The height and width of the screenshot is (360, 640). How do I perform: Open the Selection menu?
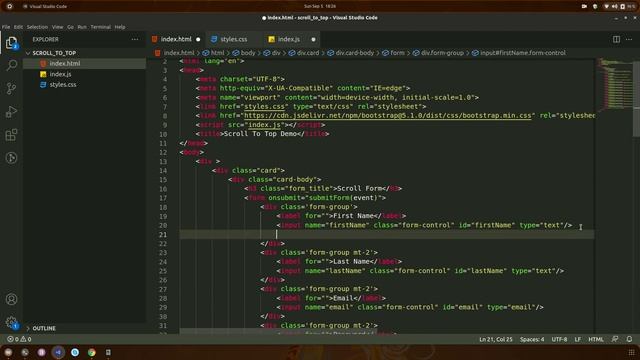(37, 27)
